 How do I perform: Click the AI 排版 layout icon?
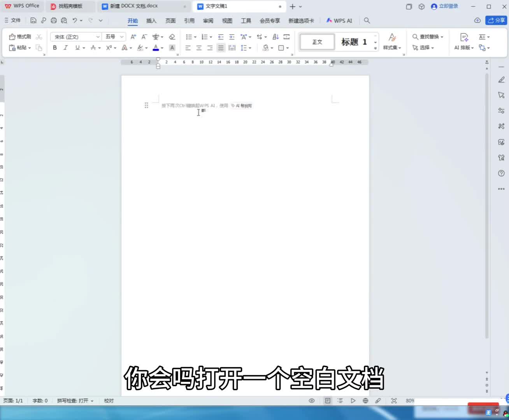click(464, 41)
